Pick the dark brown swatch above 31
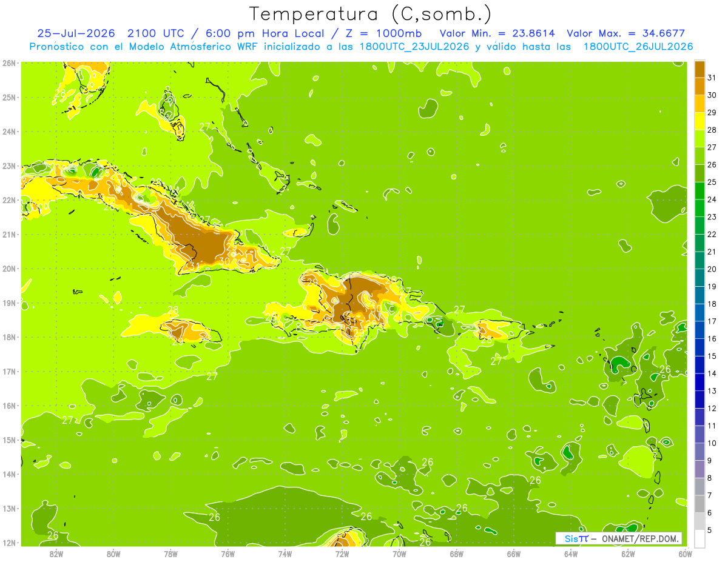Viewport: 728px width, 562px height. point(699,69)
